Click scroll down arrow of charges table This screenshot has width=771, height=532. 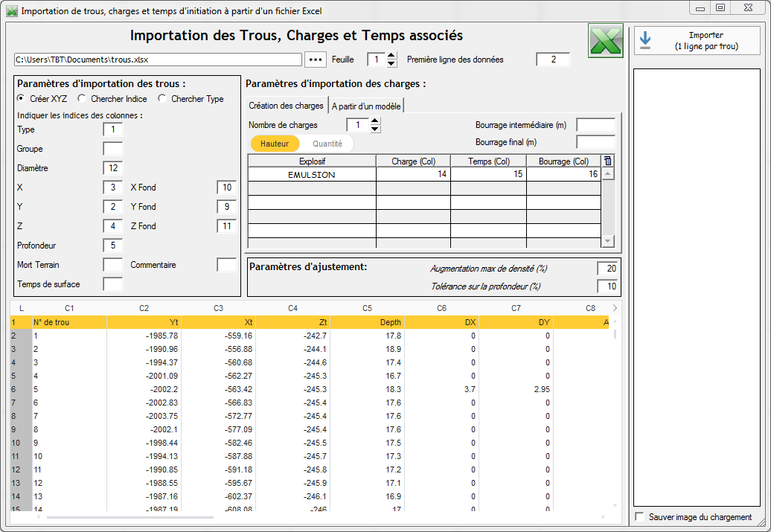point(608,241)
